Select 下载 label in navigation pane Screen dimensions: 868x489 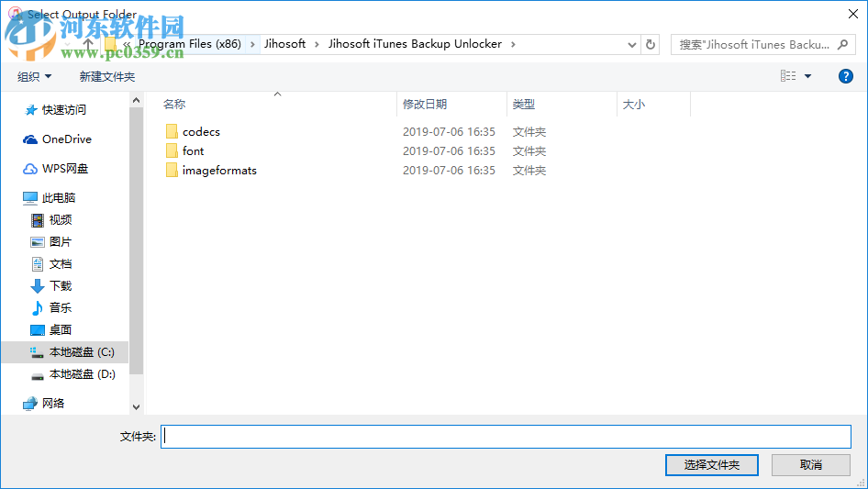point(61,285)
